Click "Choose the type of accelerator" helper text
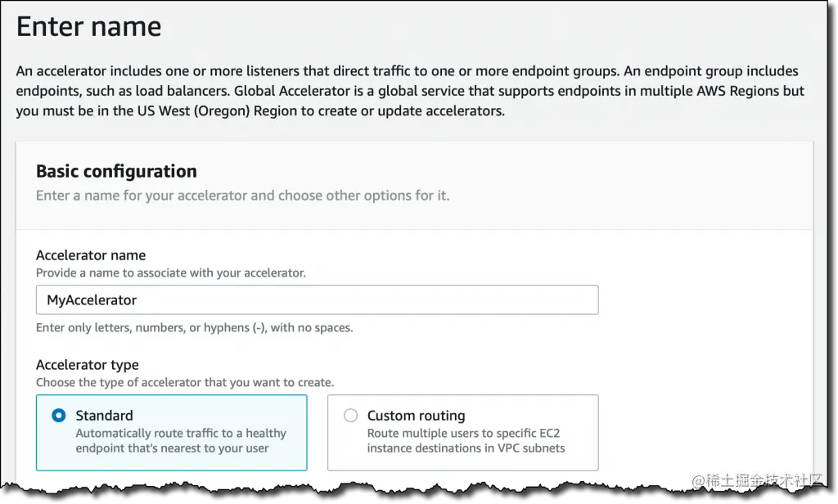 [x=185, y=382]
